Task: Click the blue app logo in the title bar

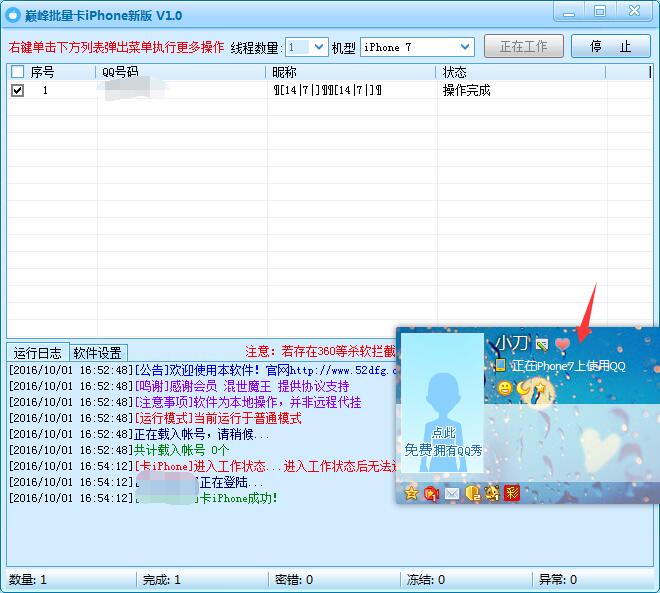Action: (x=13, y=15)
